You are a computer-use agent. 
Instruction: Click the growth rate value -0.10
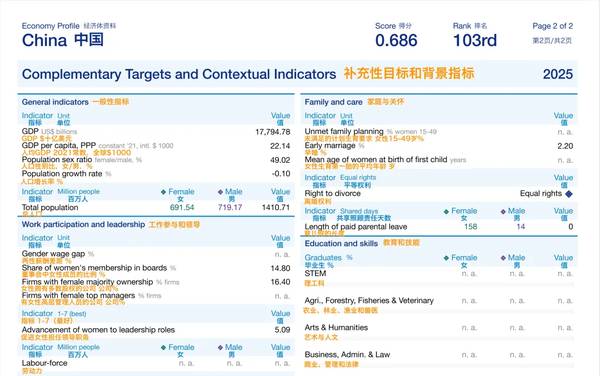281,174
